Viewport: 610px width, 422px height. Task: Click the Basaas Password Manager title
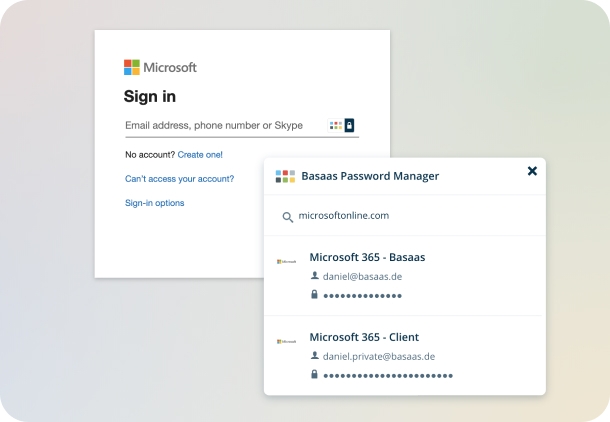[x=370, y=176]
